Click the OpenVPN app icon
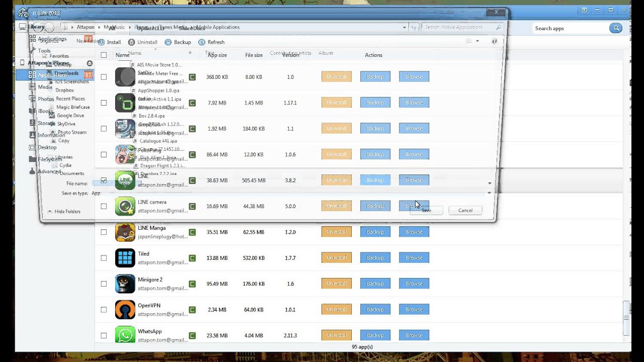644x362 pixels. click(125, 310)
